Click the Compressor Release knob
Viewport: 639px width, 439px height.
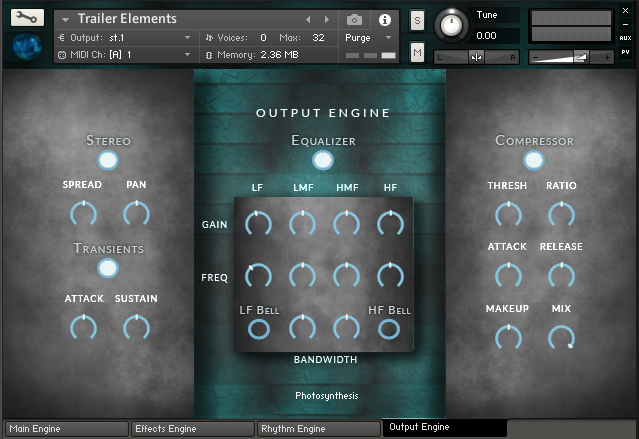tap(561, 276)
